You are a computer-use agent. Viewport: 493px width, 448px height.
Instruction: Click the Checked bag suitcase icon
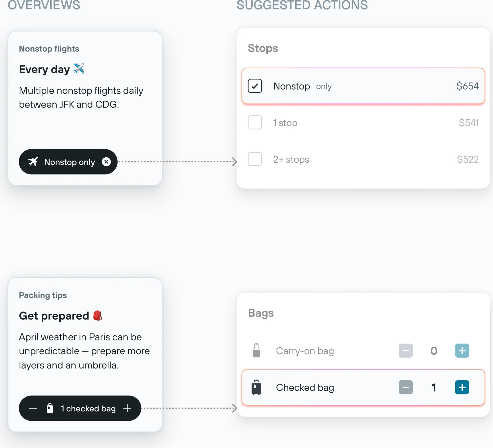click(x=256, y=387)
